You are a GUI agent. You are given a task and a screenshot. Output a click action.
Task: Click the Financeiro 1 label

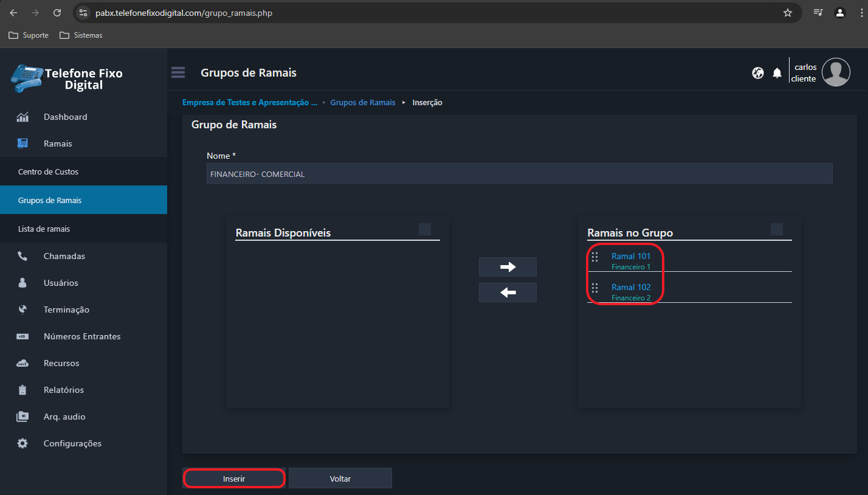coord(631,267)
